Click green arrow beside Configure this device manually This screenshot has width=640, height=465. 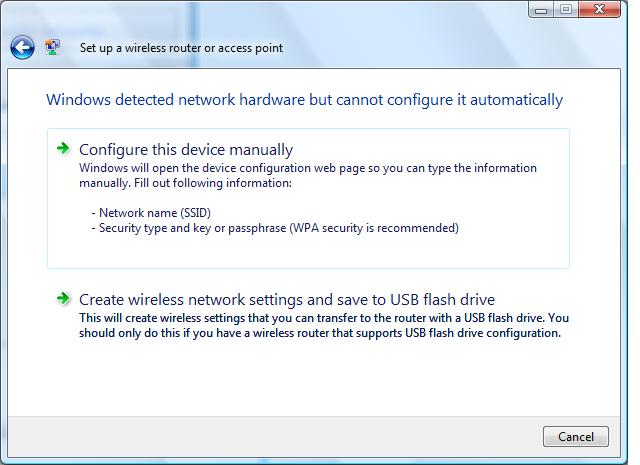(x=63, y=148)
